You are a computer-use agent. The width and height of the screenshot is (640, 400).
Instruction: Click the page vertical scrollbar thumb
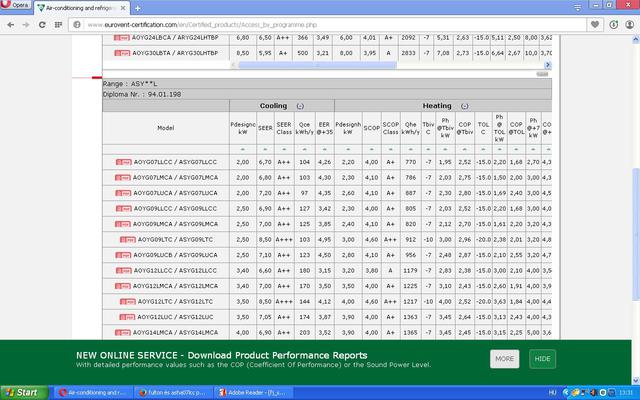pos(636,235)
